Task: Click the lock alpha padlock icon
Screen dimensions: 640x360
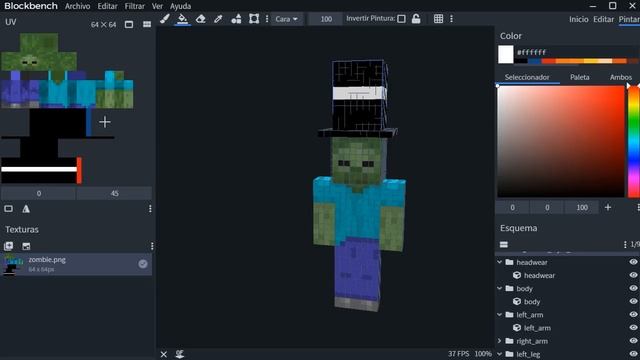Action: pos(416,19)
